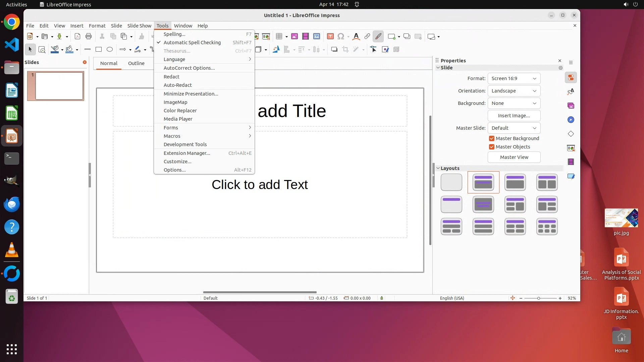The width and height of the screenshot is (644, 362).
Task: Click the Print toolbar icon
Action: coord(89,37)
